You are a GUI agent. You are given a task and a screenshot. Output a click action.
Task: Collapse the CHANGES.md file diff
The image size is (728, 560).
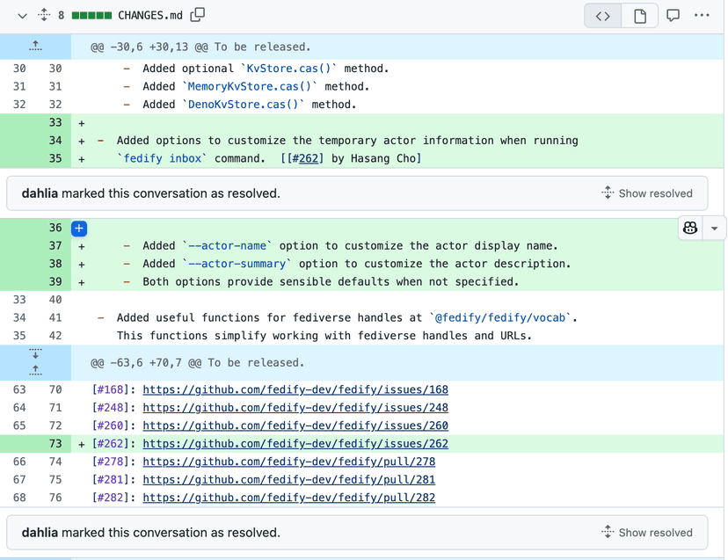[22, 16]
